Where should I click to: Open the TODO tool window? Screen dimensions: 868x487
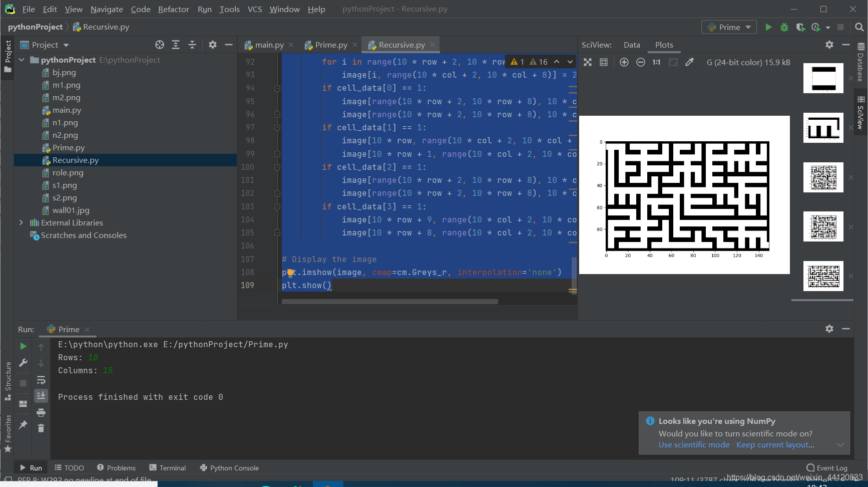click(x=69, y=468)
